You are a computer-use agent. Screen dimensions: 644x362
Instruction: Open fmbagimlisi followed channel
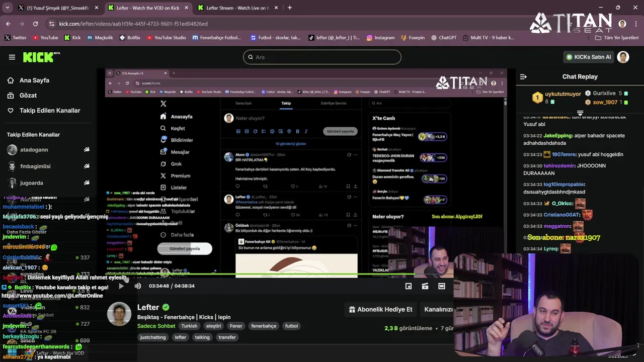coord(48,166)
